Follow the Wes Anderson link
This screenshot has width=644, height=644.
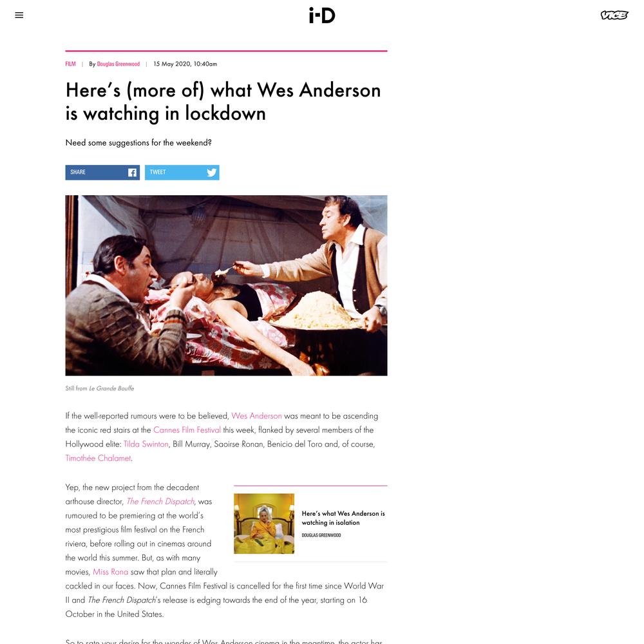point(256,415)
